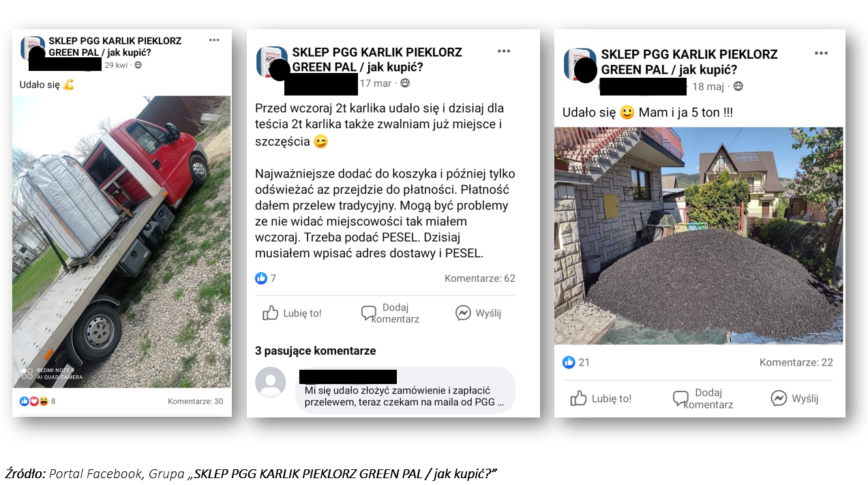The height and width of the screenshot is (485, 868).
Task: Open three-dot menu on 17 mar post
Action: pyautogui.click(x=504, y=51)
